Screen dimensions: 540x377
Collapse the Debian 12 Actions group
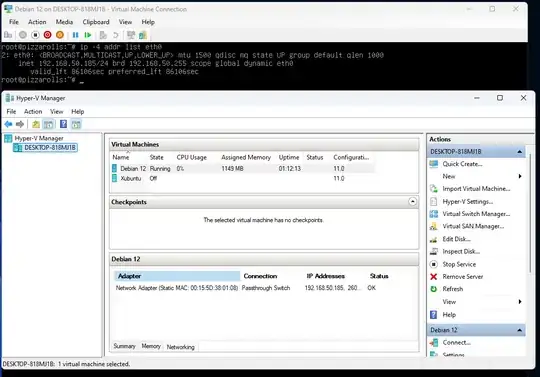pos(520,330)
